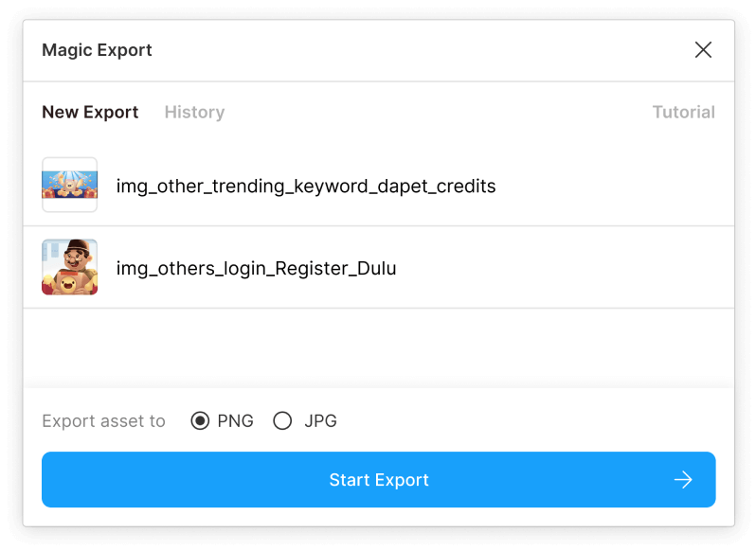This screenshot has height=551, width=756.
Task: Choose the JPG radio button
Action: tap(282, 421)
